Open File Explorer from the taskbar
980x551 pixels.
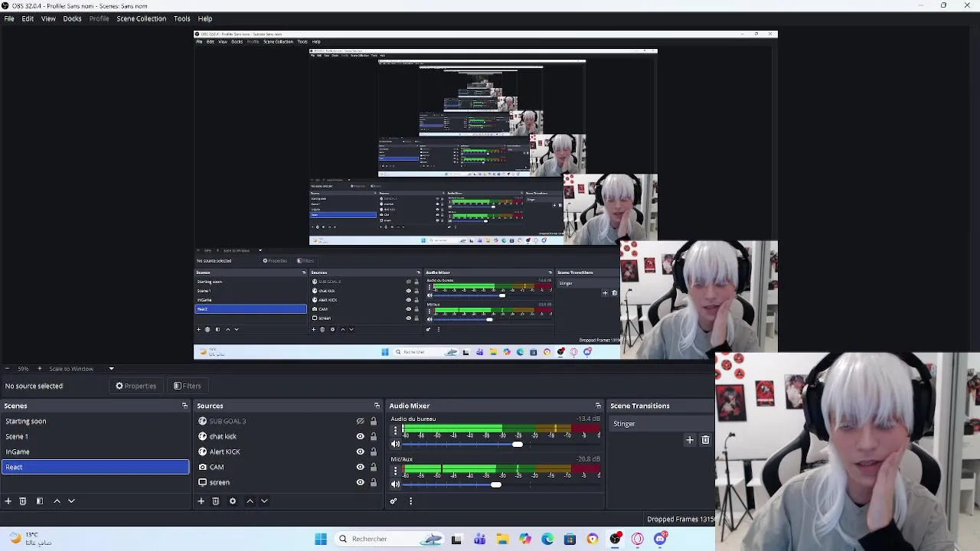[x=502, y=539]
